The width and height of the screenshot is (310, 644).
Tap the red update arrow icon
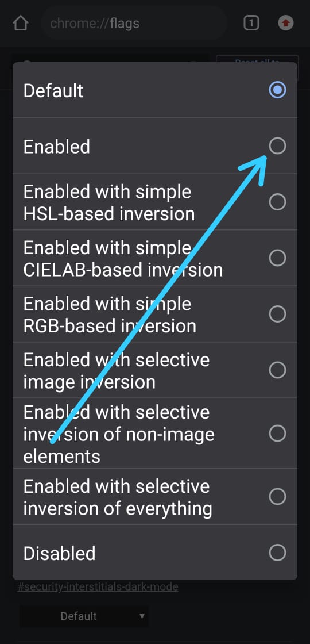click(x=286, y=23)
